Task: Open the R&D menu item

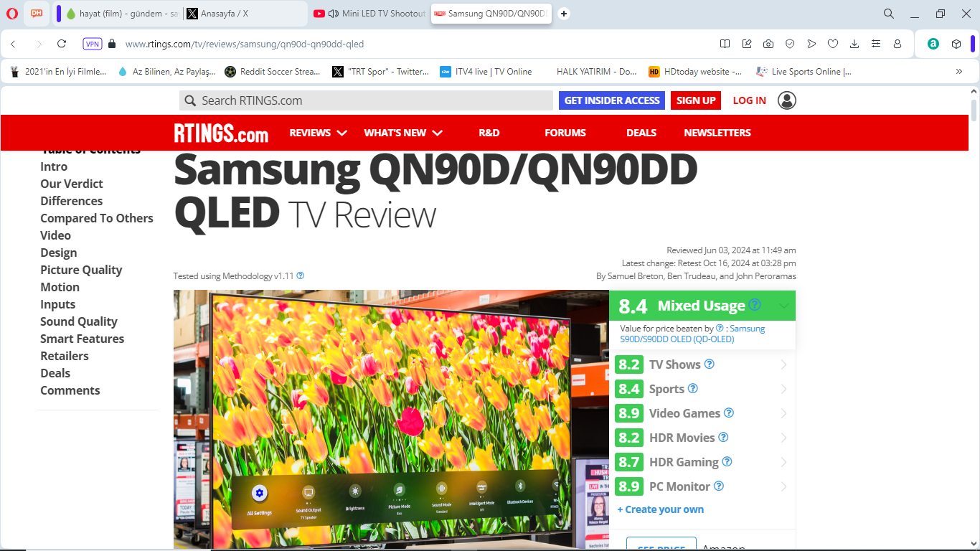Action: click(x=489, y=133)
